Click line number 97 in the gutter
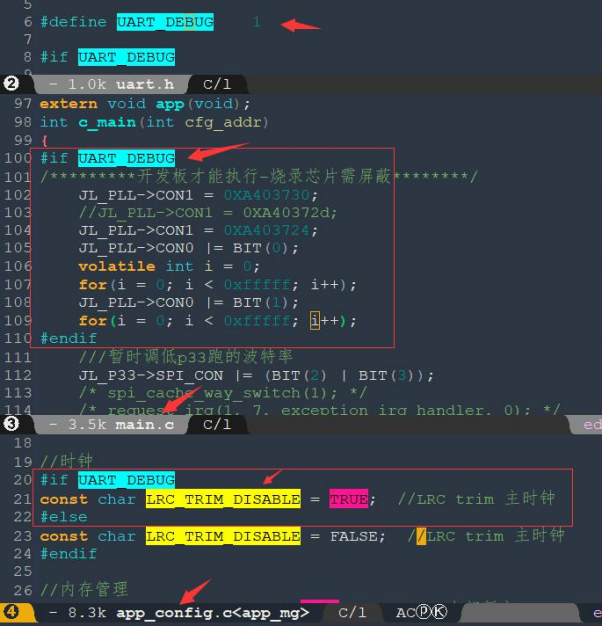 coord(23,104)
